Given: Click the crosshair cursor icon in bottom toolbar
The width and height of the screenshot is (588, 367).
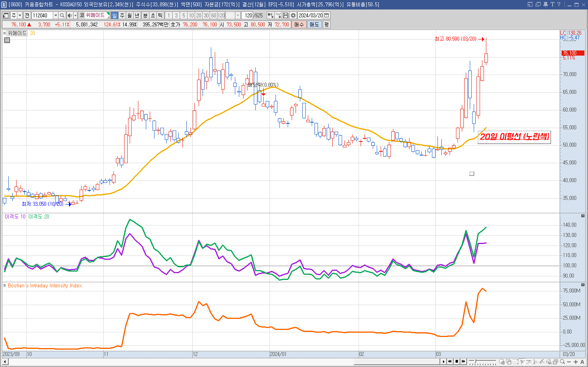Looking at the screenshot, I should pos(522,361).
